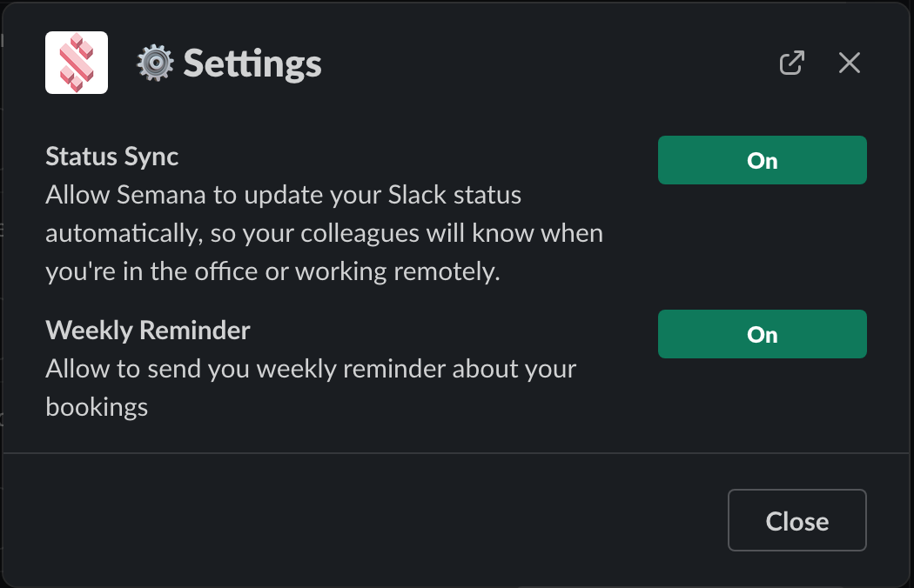Click the Settings title text
This screenshot has width=914, height=588.
tap(252, 63)
